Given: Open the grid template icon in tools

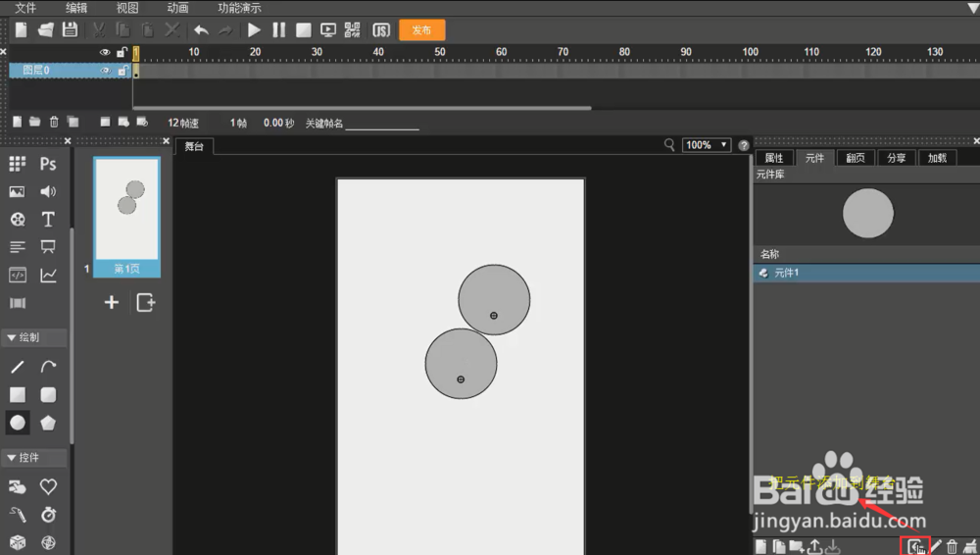Looking at the screenshot, I should coord(18,164).
